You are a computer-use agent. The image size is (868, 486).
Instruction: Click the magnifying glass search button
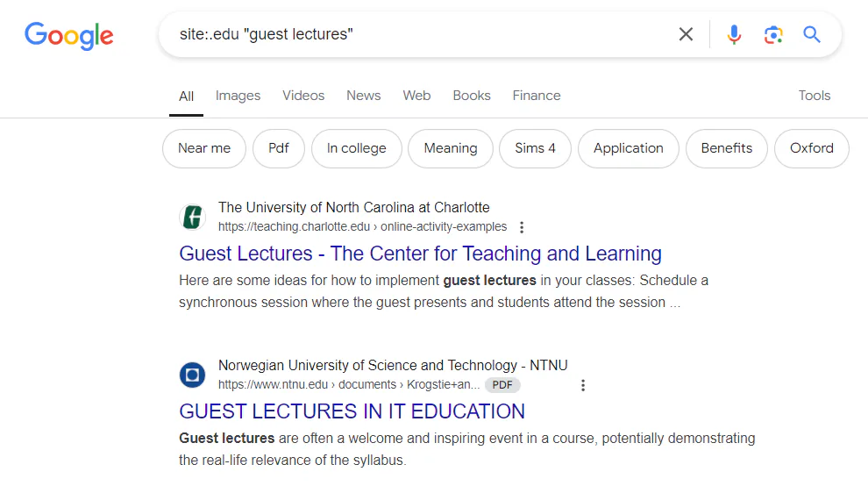point(812,34)
